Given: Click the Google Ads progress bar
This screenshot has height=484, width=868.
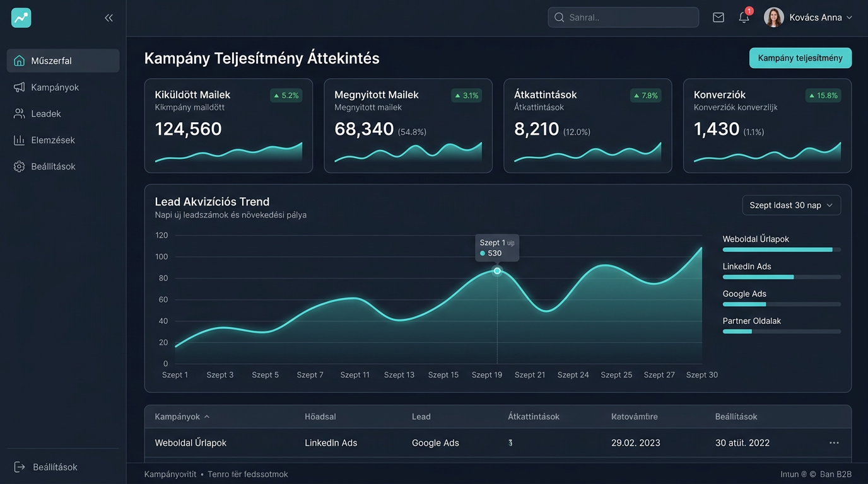Looking at the screenshot, I should pos(782,304).
